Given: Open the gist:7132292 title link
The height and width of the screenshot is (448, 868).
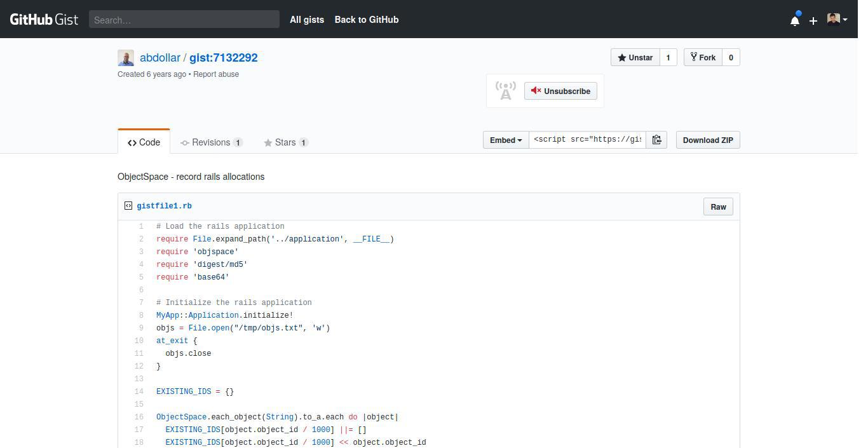Looking at the screenshot, I should [224, 58].
